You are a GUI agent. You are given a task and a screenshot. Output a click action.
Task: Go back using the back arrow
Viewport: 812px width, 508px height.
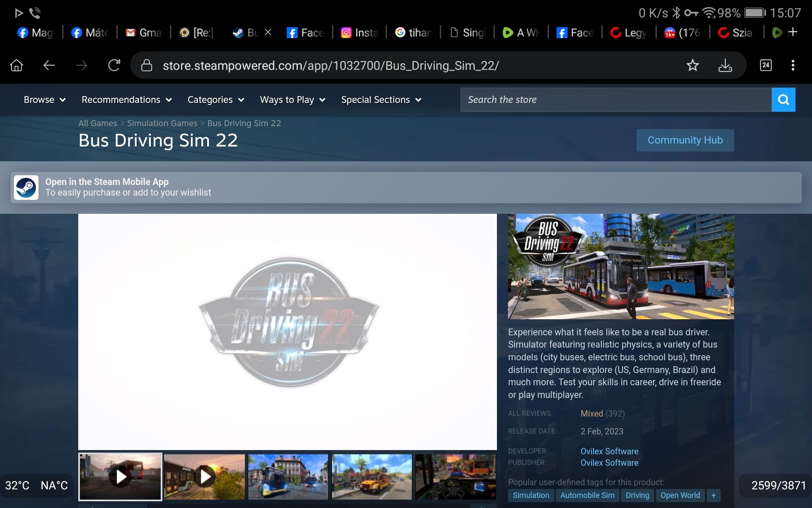(49, 65)
